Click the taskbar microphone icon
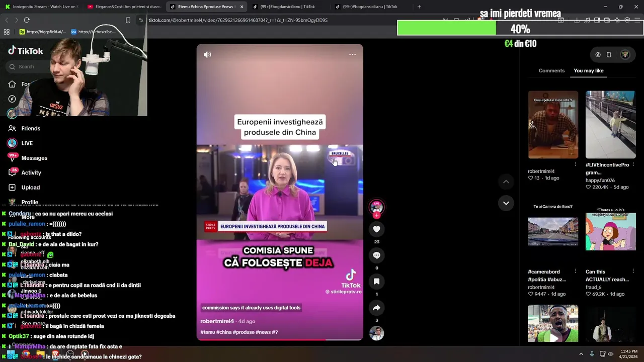This screenshot has height=362, width=644. pos(592,354)
